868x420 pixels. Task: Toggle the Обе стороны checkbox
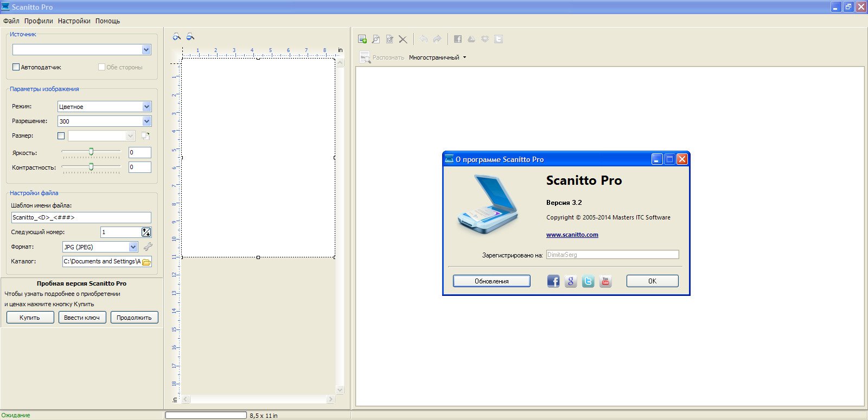[x=101, y=67]
